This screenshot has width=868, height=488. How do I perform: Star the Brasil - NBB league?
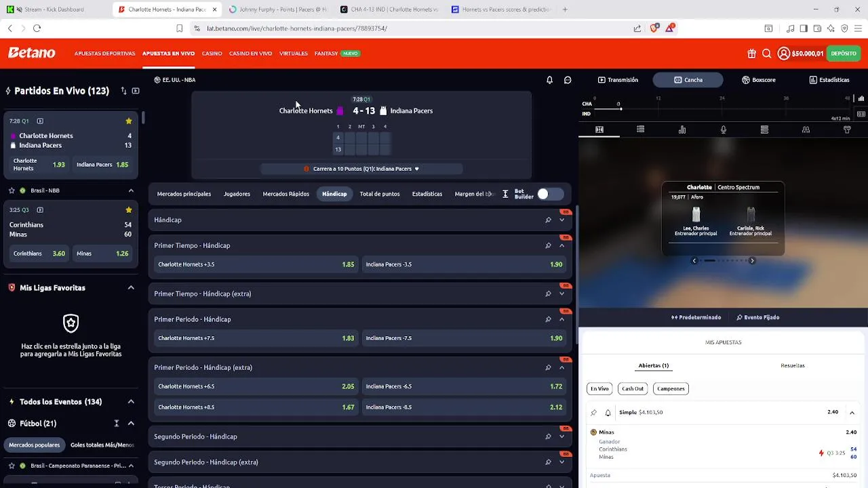pos(12,190)
